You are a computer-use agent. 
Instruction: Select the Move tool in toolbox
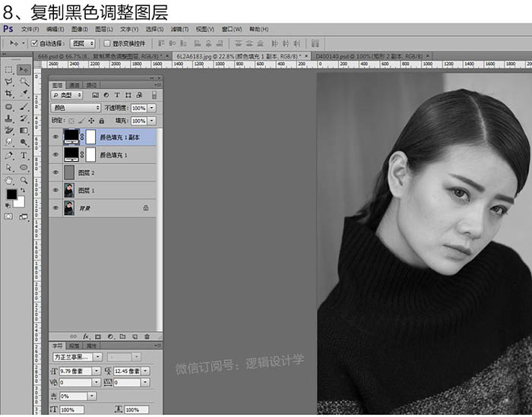pos(24,70)
